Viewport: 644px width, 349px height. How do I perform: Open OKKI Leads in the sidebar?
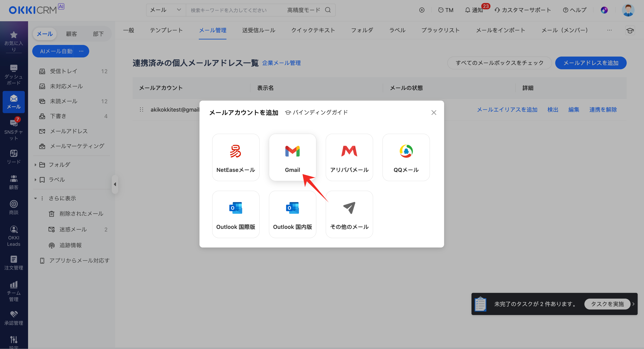(x=14, y=236)
